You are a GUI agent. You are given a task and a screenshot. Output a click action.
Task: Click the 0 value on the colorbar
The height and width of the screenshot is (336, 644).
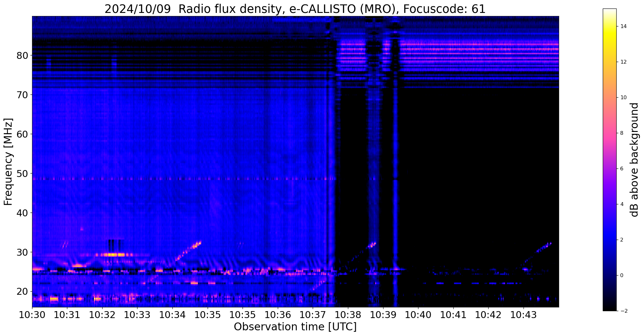[621, 276]
